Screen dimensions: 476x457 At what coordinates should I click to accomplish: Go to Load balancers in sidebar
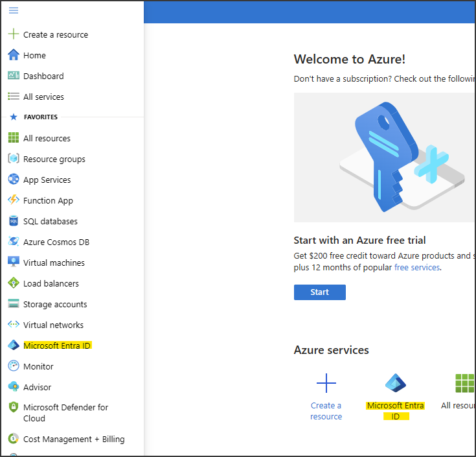click(x=51, y=283)
